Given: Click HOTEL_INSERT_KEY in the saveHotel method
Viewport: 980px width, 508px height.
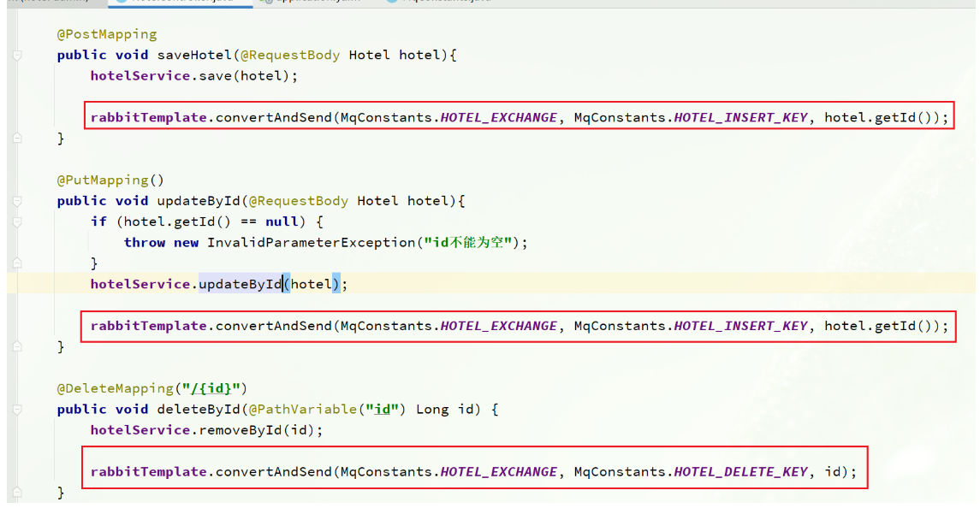Looking at the screenshot, I should pos(740,117).
